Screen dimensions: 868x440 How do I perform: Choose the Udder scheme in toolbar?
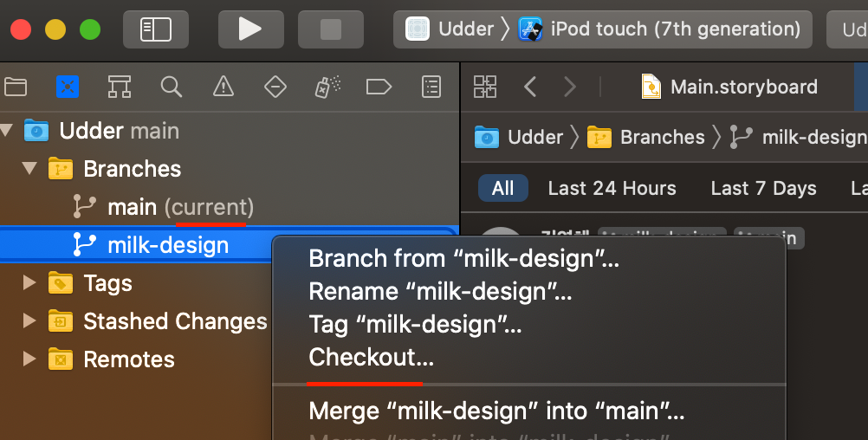tap(450, 29)
